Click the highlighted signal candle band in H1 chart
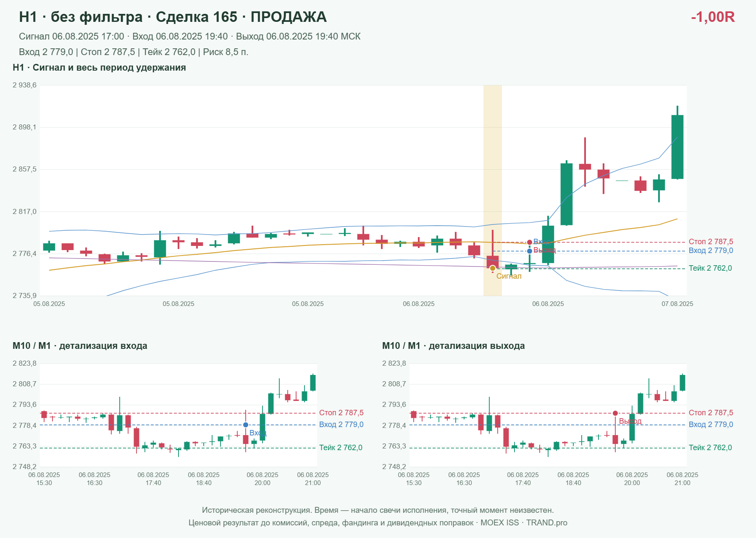 [493, 190]
